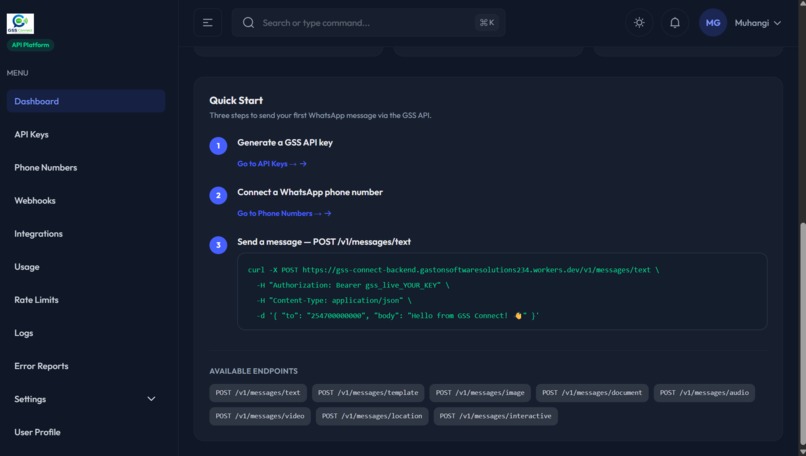
Task: Open the notifications bell
Action: tap(674, 23)
